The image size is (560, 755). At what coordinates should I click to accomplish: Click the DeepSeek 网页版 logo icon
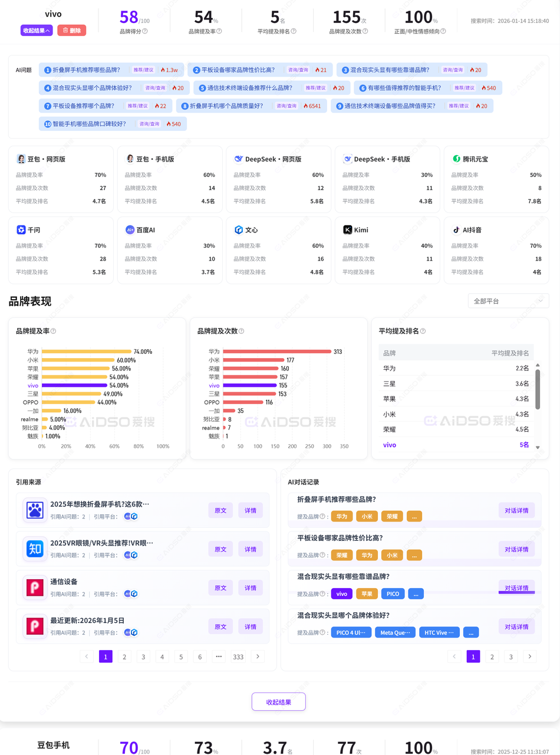[239, 159]
